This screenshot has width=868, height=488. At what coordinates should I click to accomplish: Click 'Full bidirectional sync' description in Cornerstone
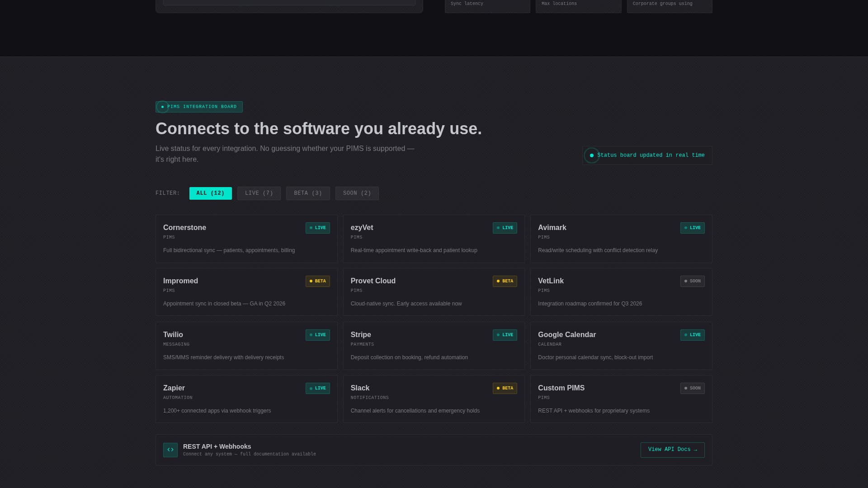coord(229,250)
